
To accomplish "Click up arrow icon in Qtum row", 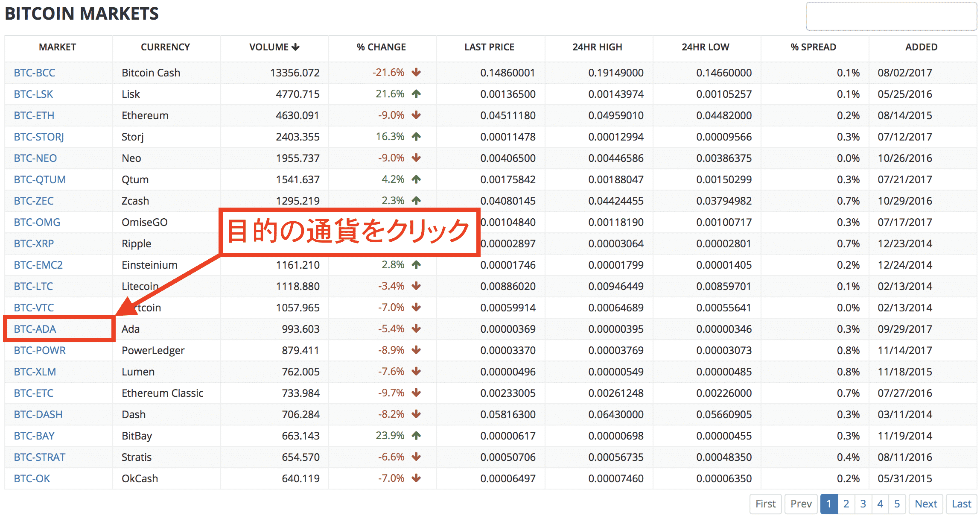I will click(416, 179).
